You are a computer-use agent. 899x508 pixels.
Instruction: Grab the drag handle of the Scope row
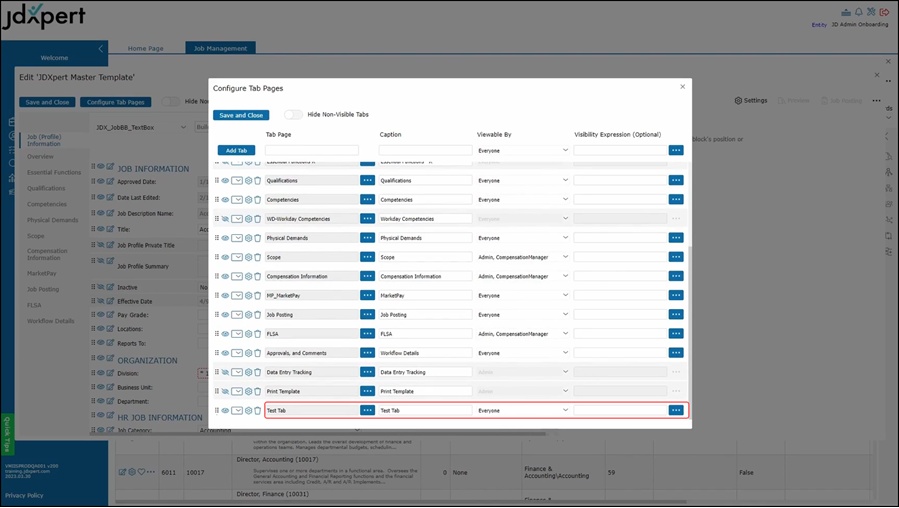tap(217, 257)
